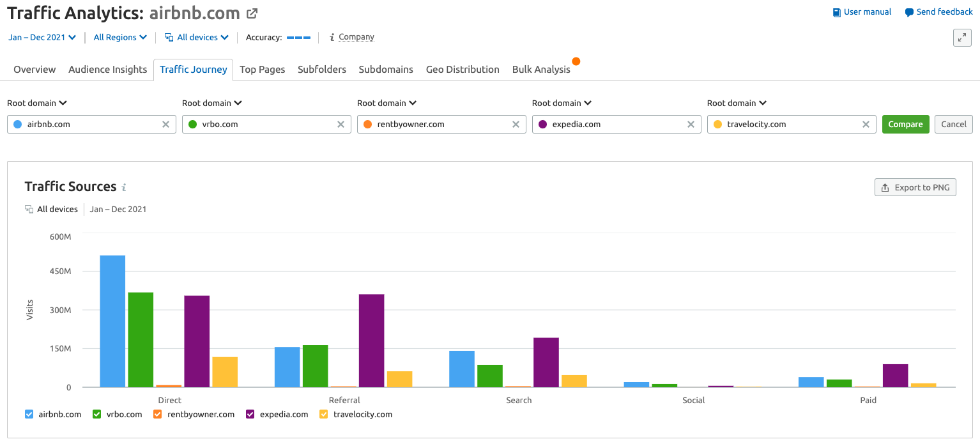Image resolution: width=980 pixels, height=446 pixels.
Task: Clear the airbnb.com domain field
Action: (x=165, y=125)
